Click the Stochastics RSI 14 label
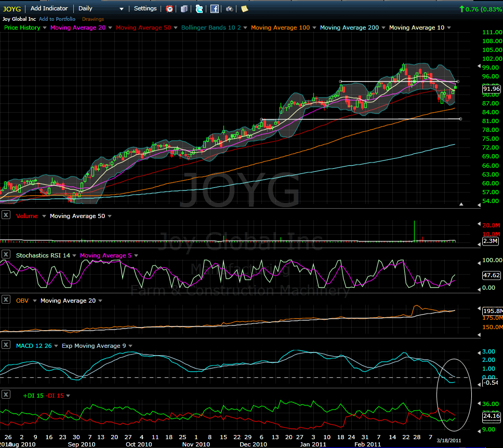Screen dimensions: 503x448 (x=43, y=255)
